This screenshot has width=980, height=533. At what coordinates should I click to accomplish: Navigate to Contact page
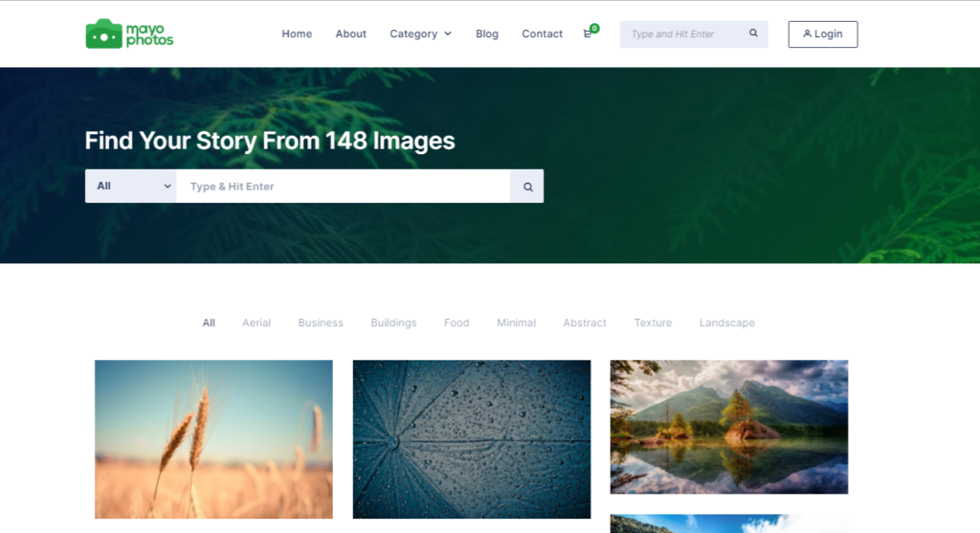542,33
